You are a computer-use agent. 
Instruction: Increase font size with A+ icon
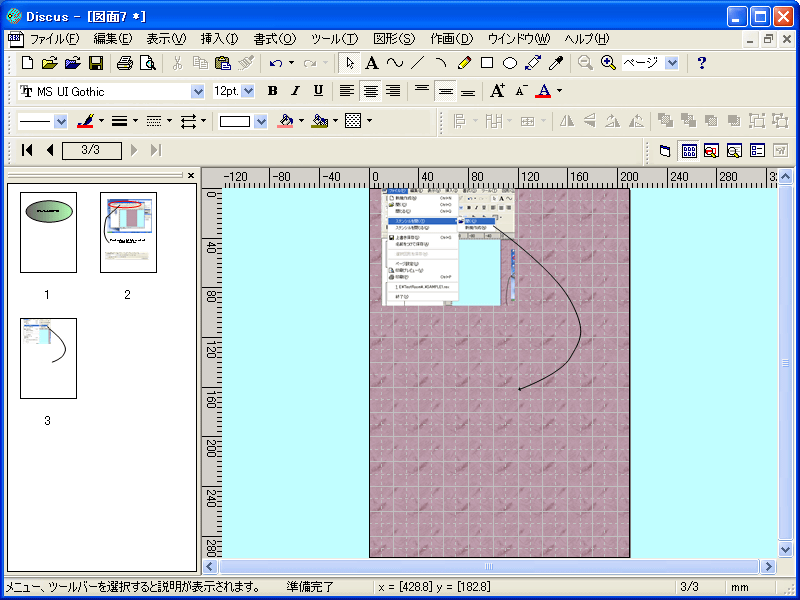point(497,91)
